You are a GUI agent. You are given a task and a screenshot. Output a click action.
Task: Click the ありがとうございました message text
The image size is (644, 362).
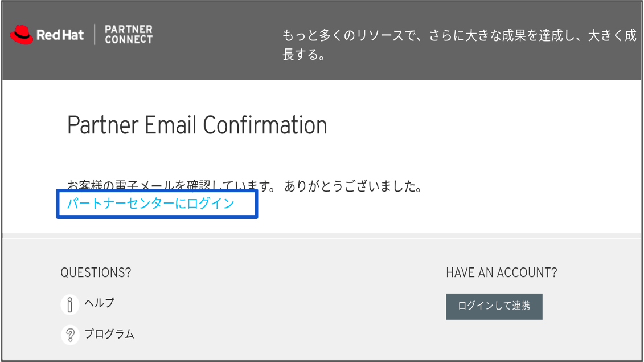(353, 186)
